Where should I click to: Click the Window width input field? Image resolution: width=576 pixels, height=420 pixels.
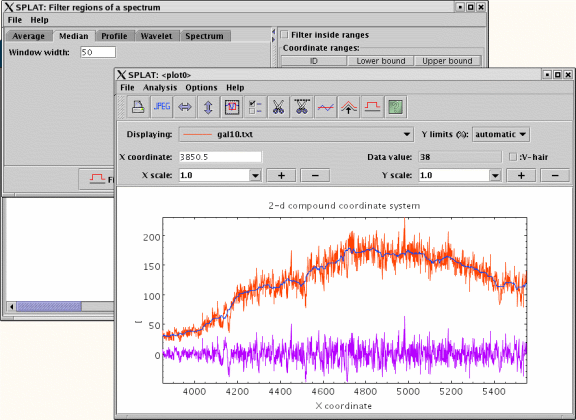pos(98,52)
